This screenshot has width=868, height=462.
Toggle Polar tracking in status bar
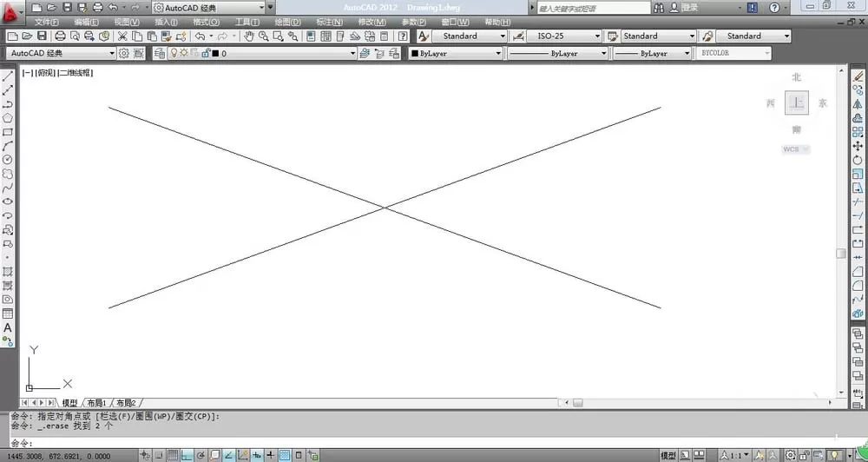pos(201,455)
